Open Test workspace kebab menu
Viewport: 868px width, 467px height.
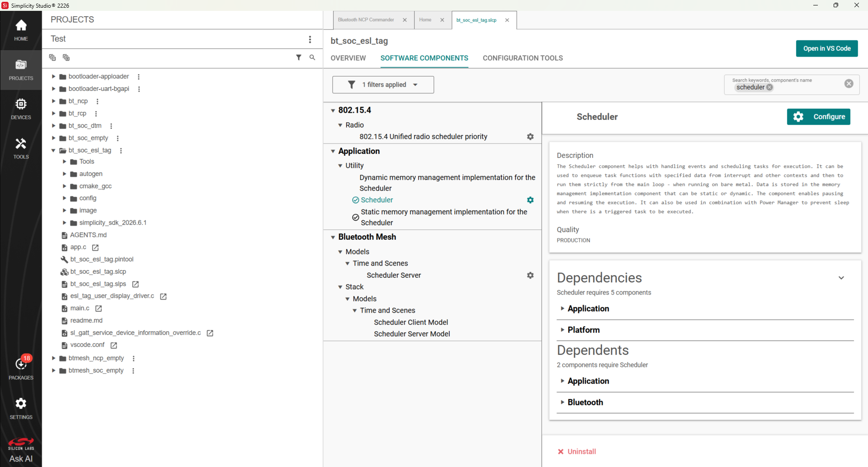coord(310,39)
